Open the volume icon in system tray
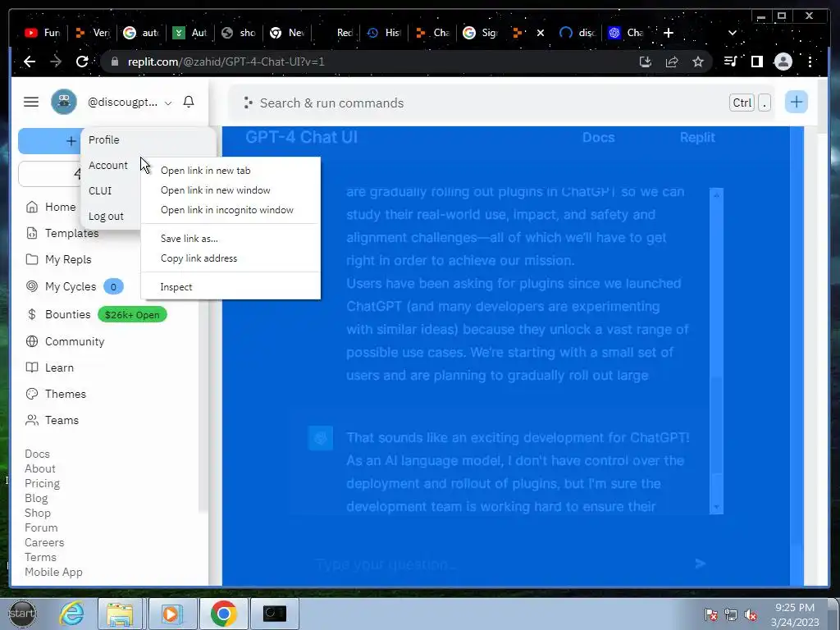This screenshot has height=630, width=840. coord(751,614)
